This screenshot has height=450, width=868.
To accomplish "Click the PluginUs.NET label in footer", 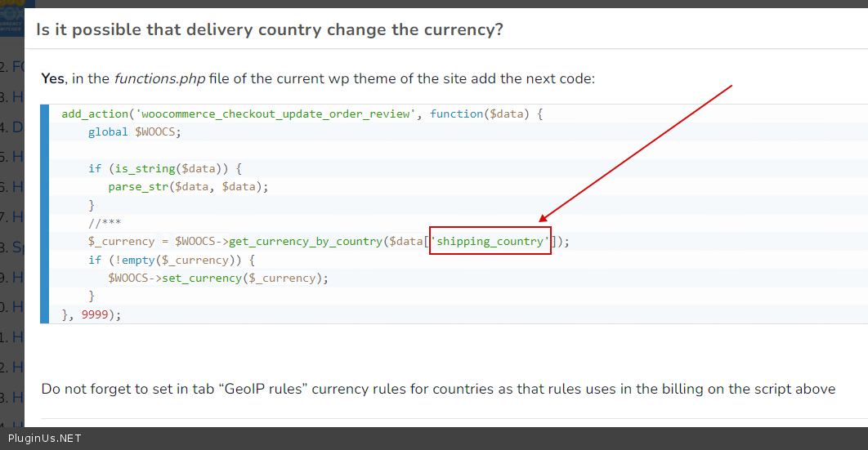I will point(45,439).
